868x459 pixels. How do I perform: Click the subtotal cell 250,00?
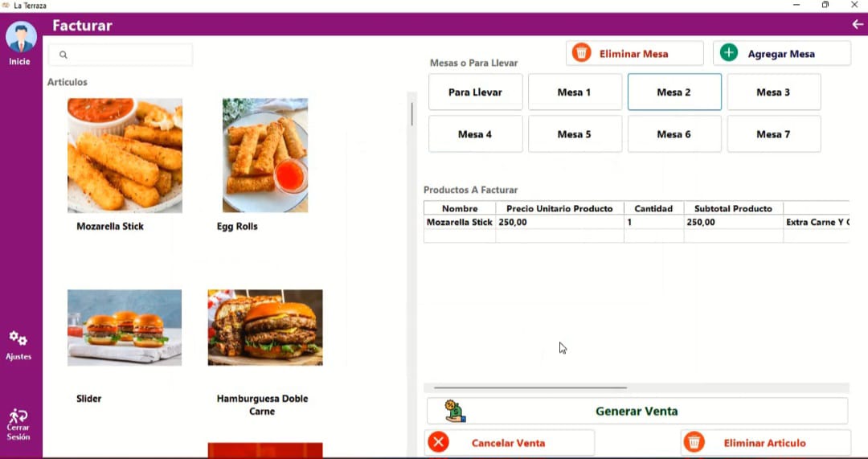click(734, 222)
